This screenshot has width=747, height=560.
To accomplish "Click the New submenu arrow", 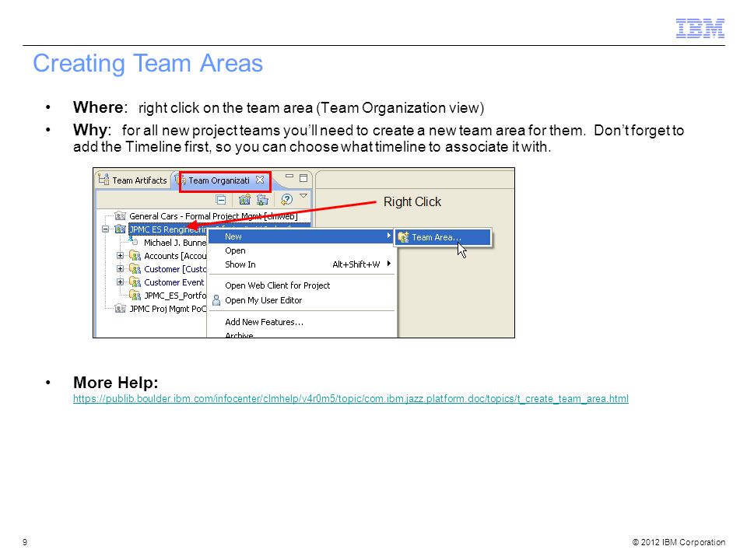I will tap(389, 236).
